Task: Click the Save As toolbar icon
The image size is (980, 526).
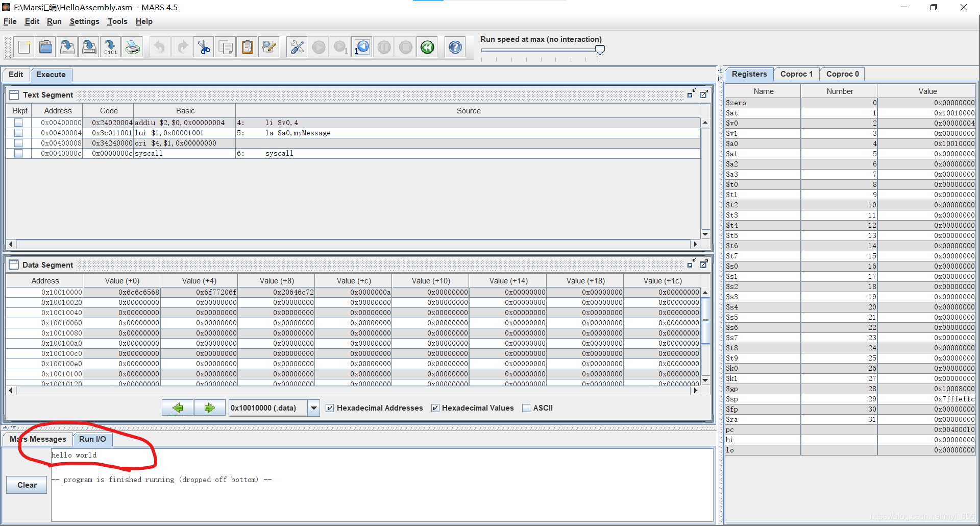Action: (x=89, y=47)
